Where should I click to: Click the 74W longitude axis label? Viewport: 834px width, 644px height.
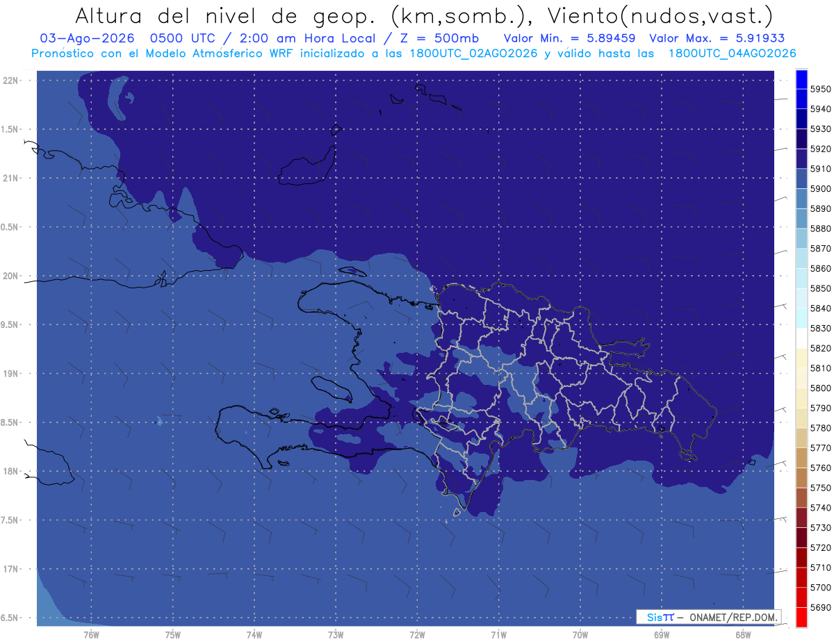(x=254, y=635)
